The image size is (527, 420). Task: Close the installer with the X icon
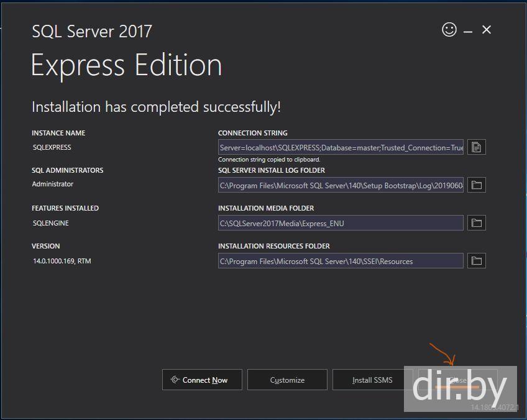487,30
